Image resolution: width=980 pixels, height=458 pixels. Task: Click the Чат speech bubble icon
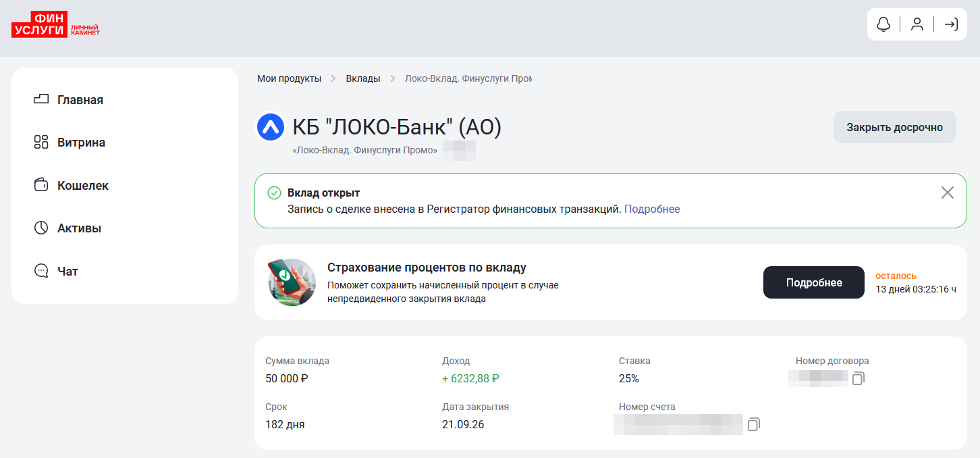coord(41,271)
